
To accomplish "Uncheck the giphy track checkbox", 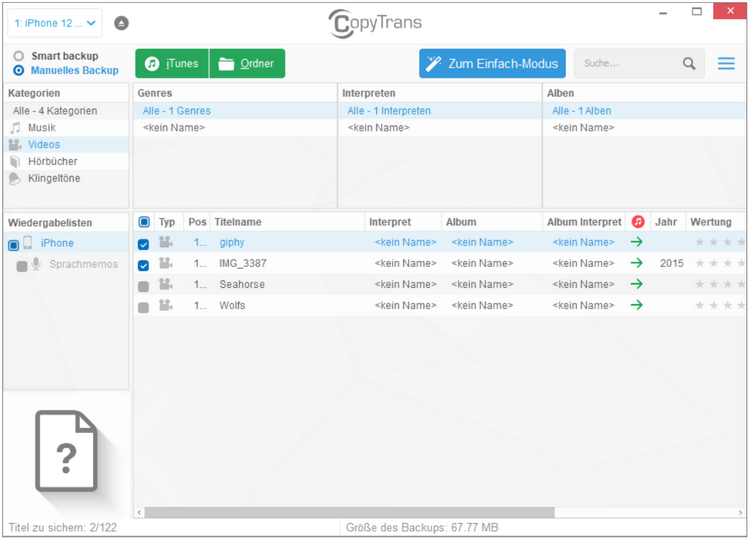I will (143, 244).
